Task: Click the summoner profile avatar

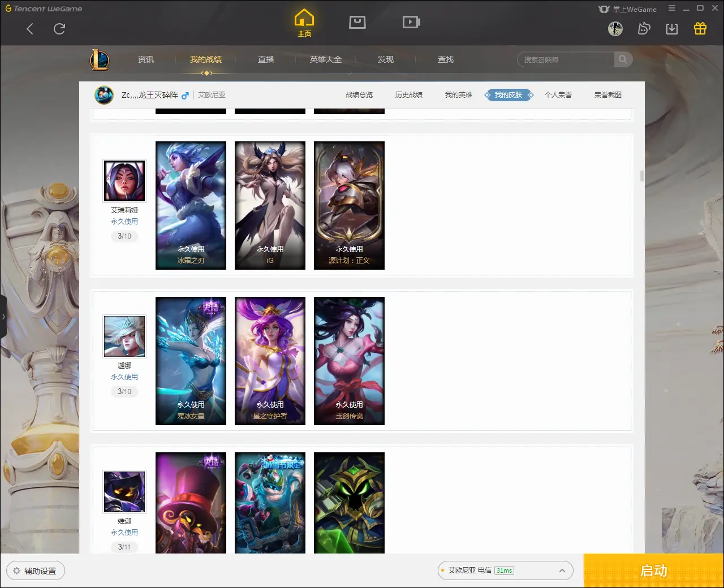Action: [104, 94]
